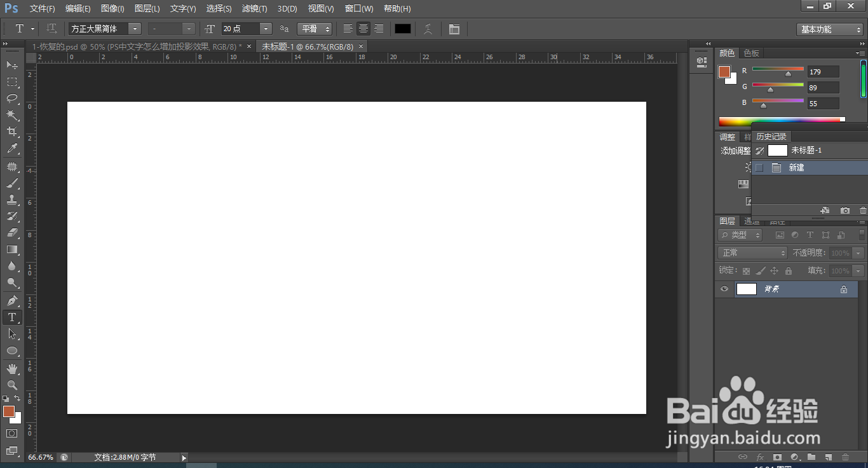Open blend mode dropdown 正常

click(752, 253)
